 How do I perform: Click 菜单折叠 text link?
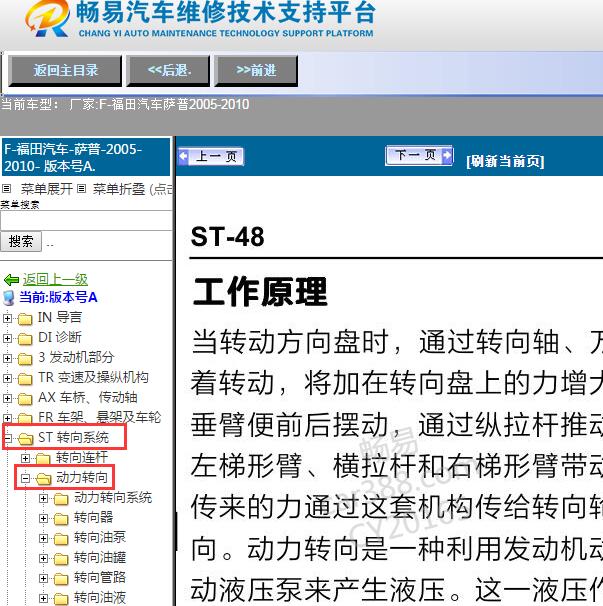tap(119, 189)
